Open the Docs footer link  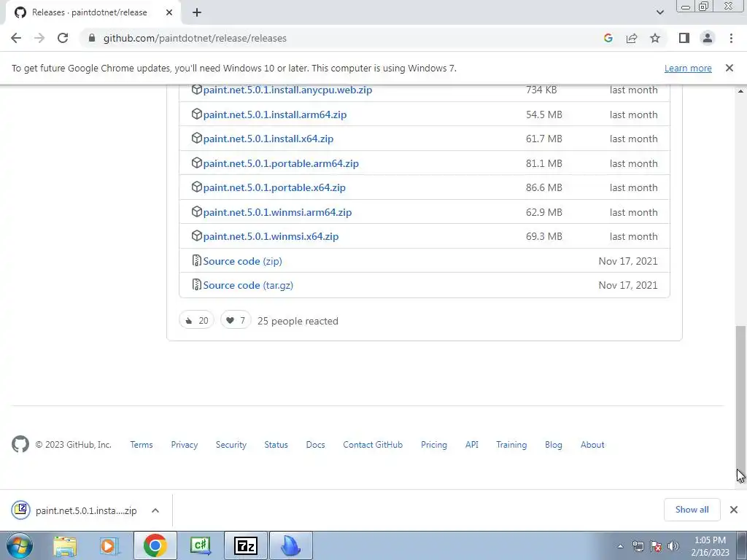click(315, 445)
